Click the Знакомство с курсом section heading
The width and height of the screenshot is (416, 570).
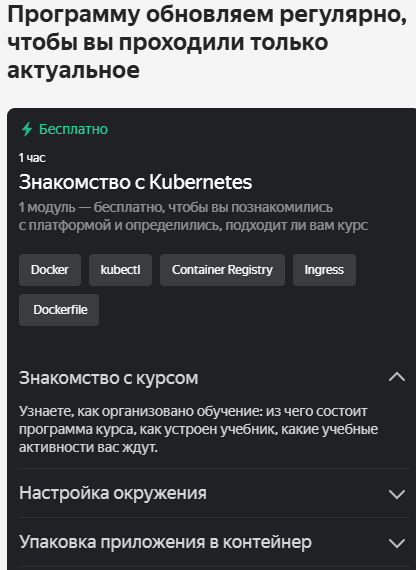click(108, 378)
